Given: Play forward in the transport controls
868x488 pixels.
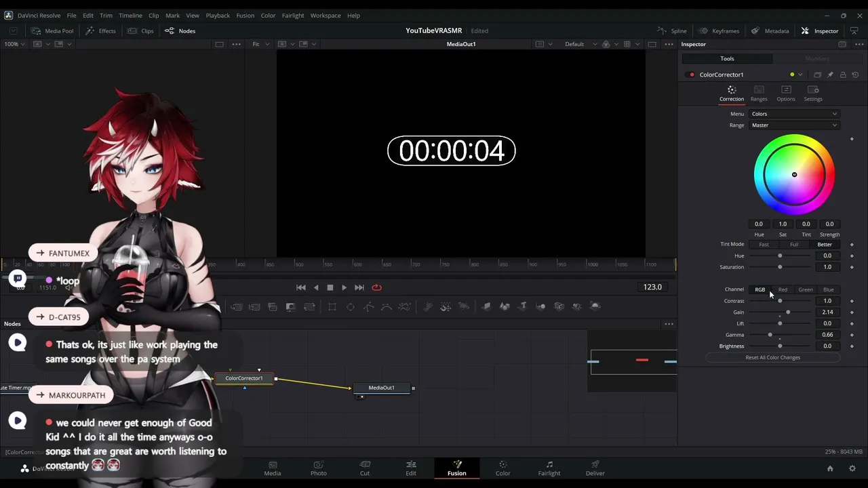Looking at the screenshot, I should point(344,287).
